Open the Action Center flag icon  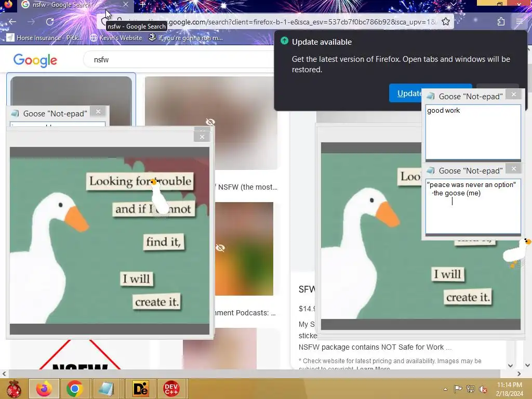click(x=458, y=389)
